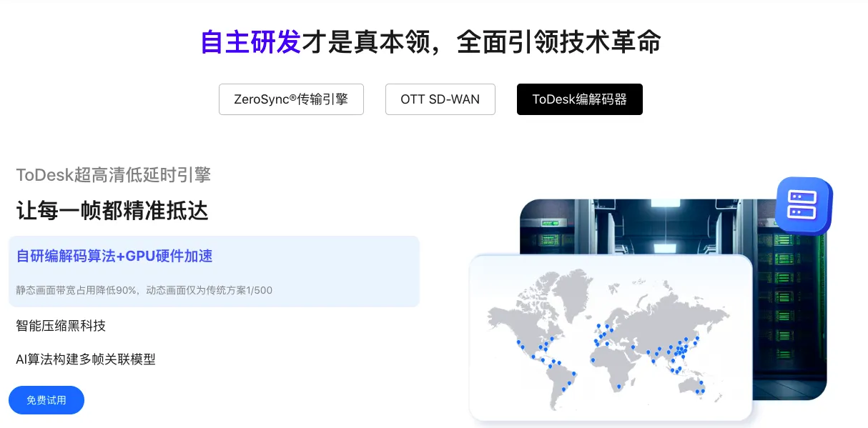Image resolution: width=868 pixels, height=428 pixels.
Task: Click the node marker on India
Action: click(x=653, y=361)
